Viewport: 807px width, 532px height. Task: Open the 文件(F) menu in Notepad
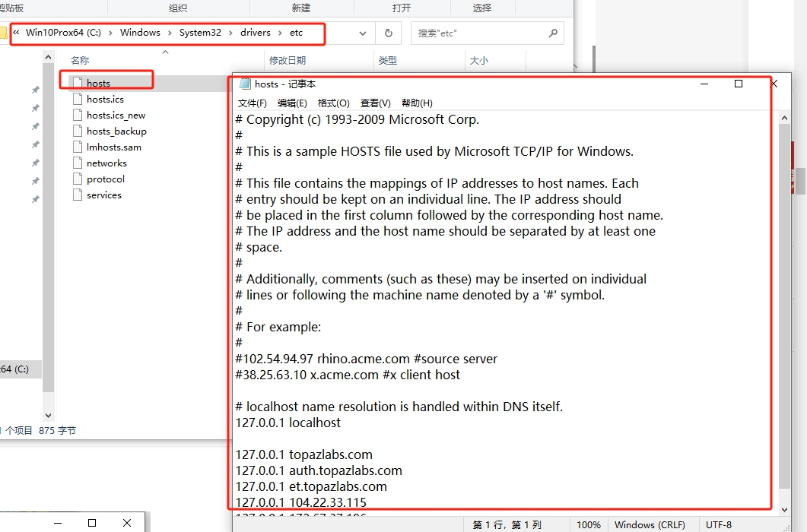253,103
